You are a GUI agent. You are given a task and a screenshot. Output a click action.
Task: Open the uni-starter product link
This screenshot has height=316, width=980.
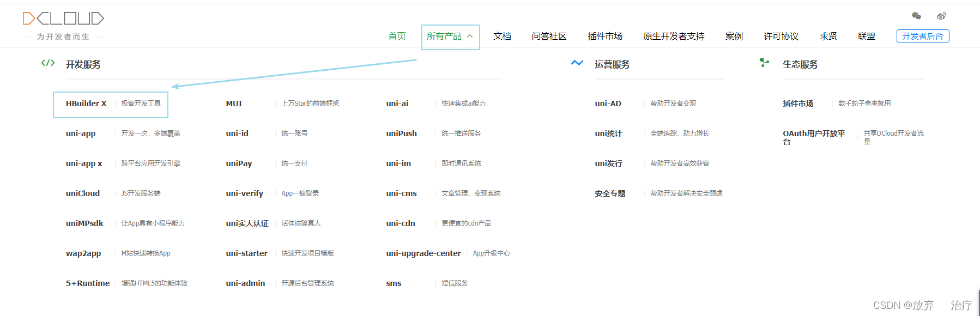(x=246, y=253)
